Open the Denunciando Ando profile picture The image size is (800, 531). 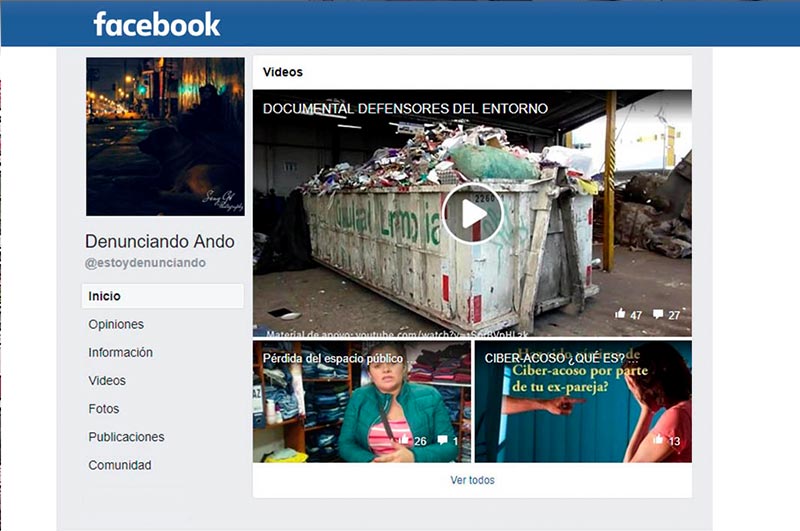(x=165, y=136)
